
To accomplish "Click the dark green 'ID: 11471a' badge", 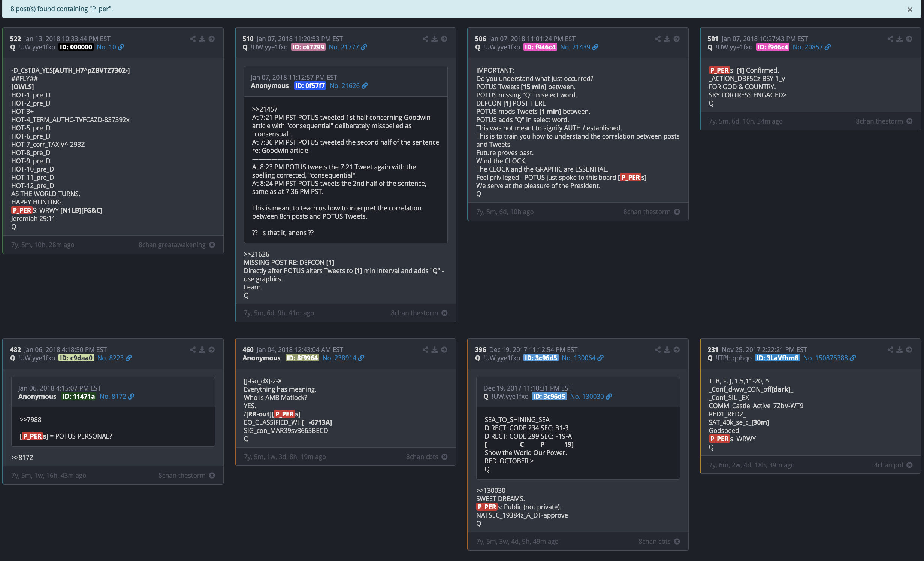I will pyautogui.click(x=78, y=397).
